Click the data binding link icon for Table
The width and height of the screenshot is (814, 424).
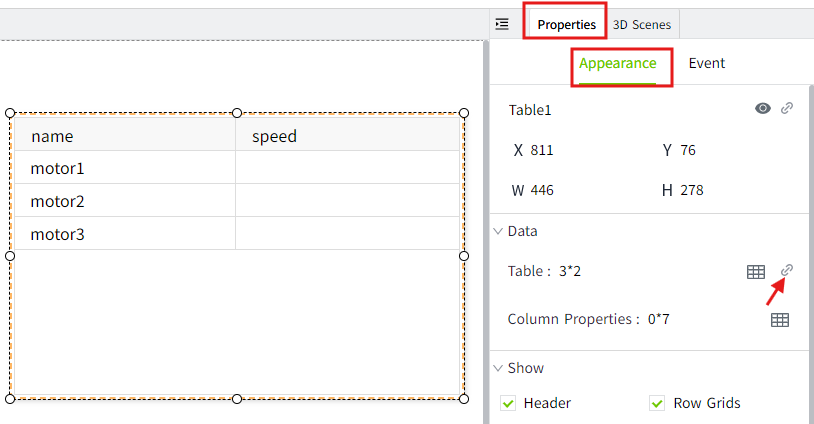pyautogui.click(x=787, y=270)
